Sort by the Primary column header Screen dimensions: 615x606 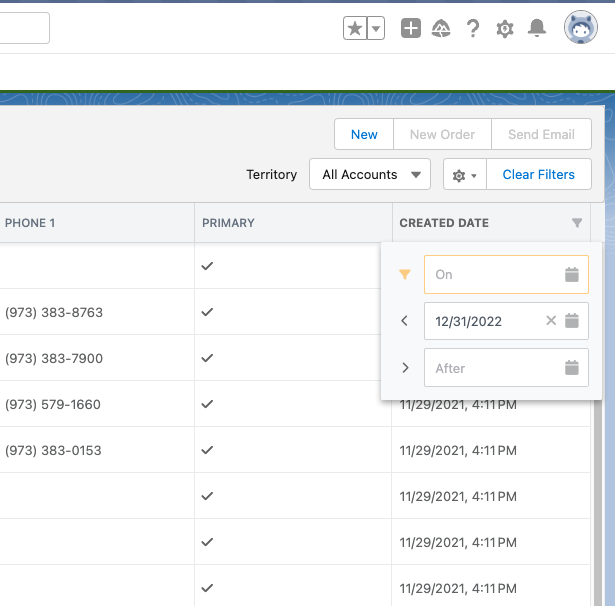pos(229,223)
